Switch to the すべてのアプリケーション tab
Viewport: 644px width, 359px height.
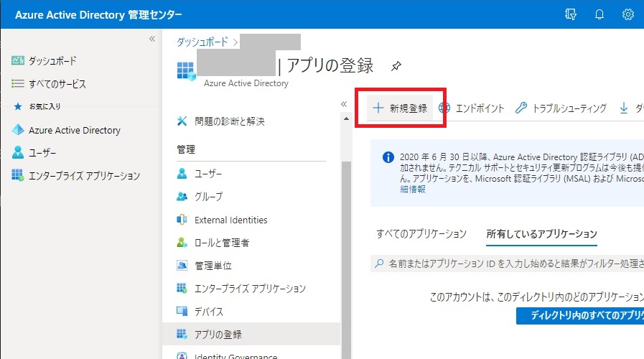tap(421, 234)
